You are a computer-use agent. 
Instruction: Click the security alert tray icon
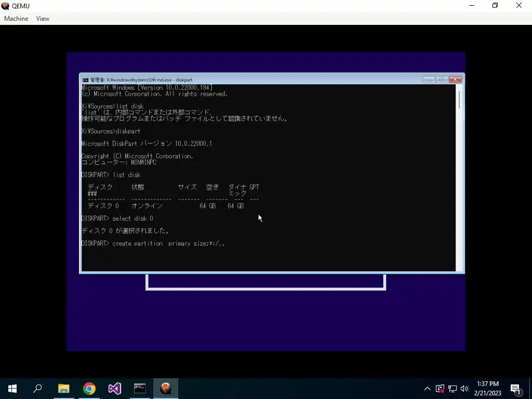click(440, 389)
